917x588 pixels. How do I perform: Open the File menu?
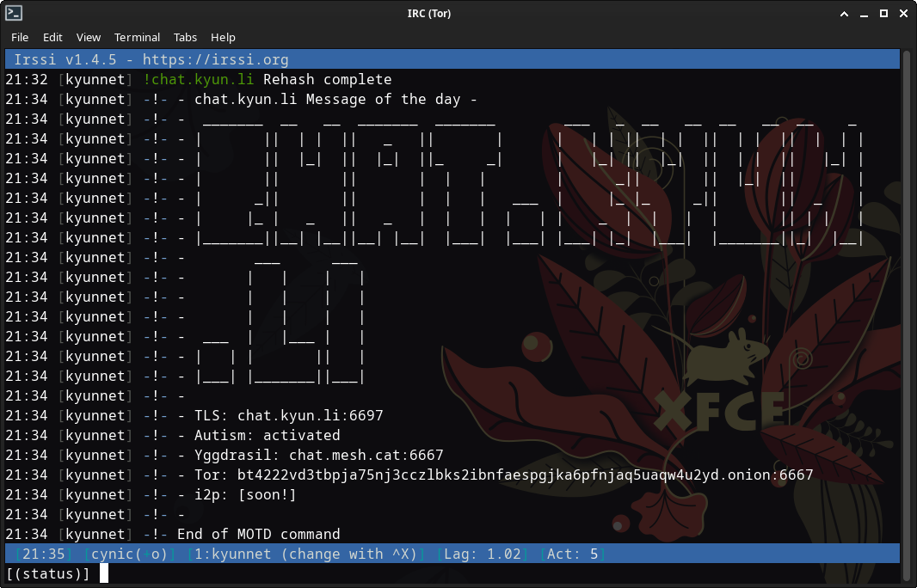pos(20,37)
